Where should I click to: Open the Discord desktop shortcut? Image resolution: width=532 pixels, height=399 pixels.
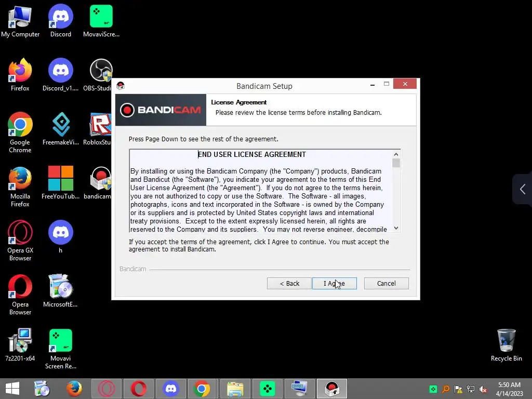tap(60, 21)
